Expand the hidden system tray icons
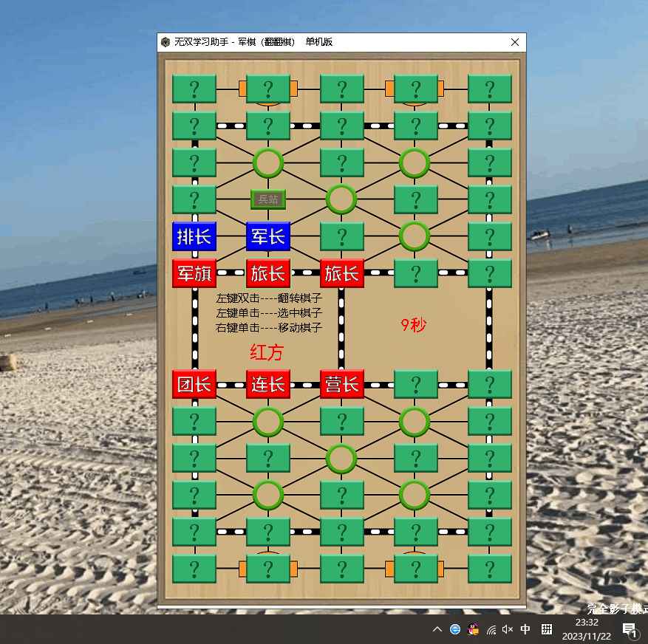The height and width of the screenshot is (644, 648). coord(437,629)
